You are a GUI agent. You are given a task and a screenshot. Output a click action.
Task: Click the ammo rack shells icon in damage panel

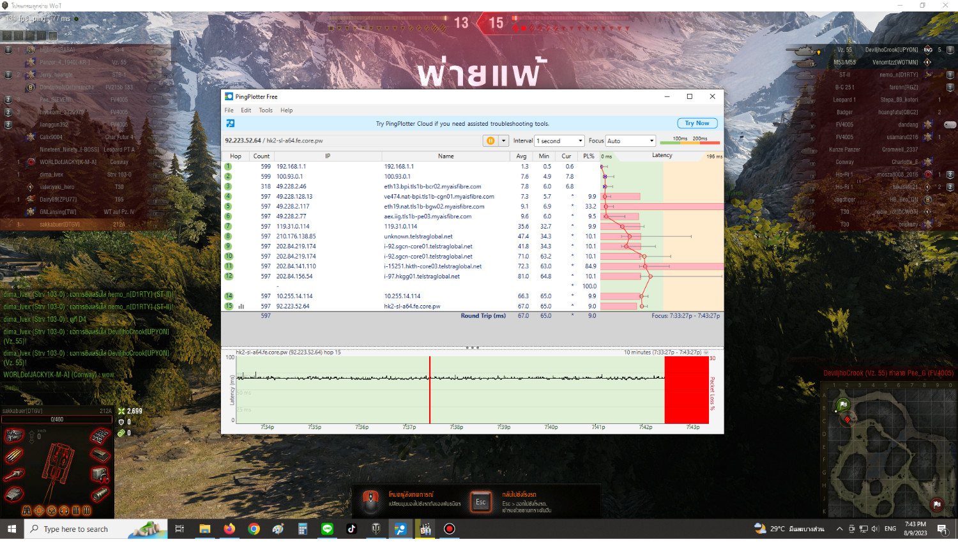tap(13, 455)
